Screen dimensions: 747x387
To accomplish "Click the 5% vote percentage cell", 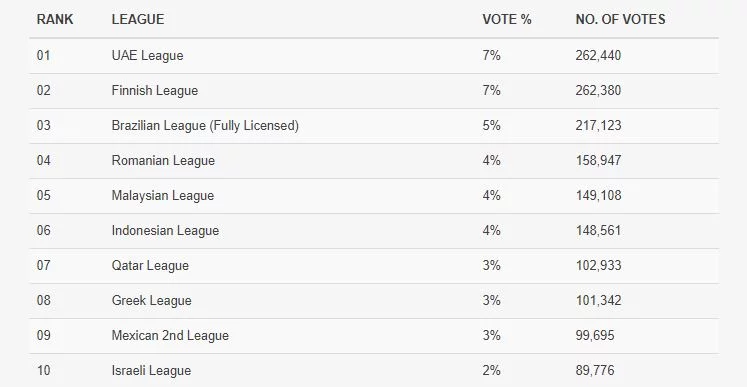I will pos(491,126).
